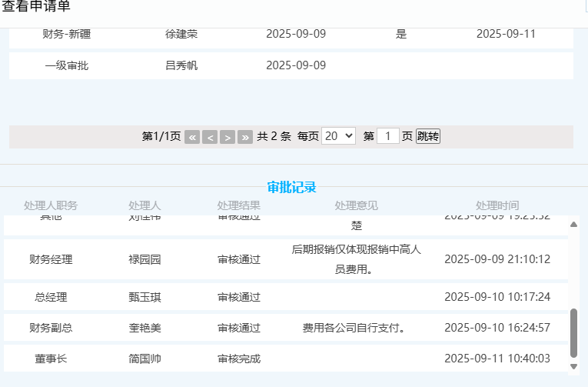Go to first page of results
This screenshot has height=387, width=588.
pyautogui.click(x=192, y=137)
